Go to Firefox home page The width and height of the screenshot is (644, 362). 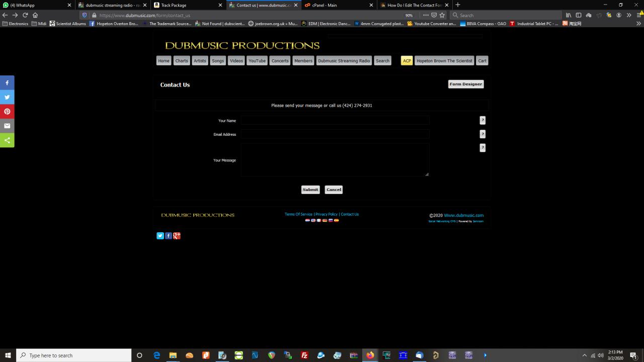[35, 15]
